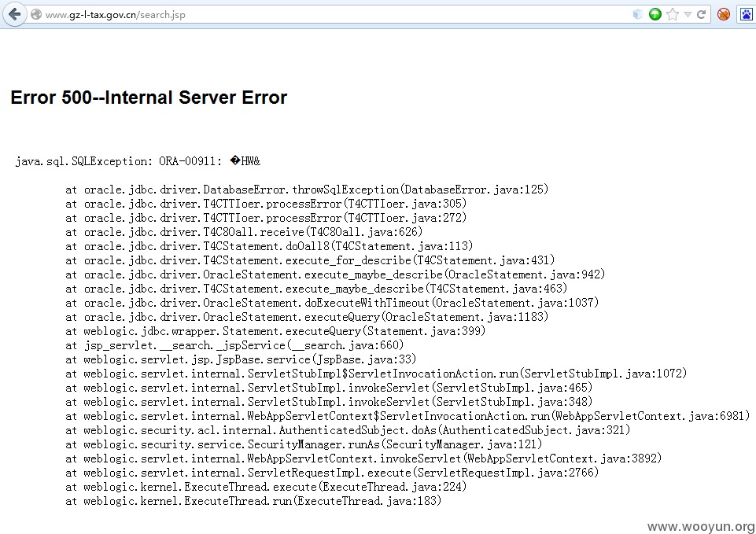Click the ServletStubImpl.java:465 stack line
The height and width of the screenshot is (534, 756).
pos(329,388)
